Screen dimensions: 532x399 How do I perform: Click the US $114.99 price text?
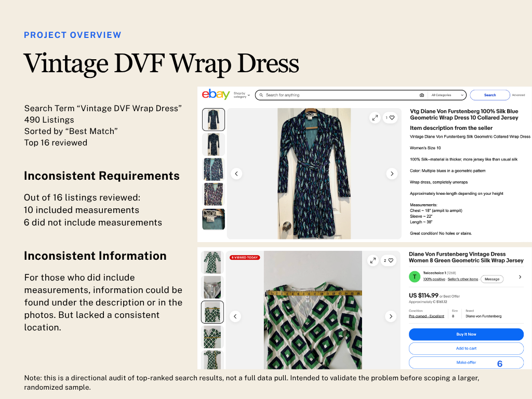coord(423,295)
